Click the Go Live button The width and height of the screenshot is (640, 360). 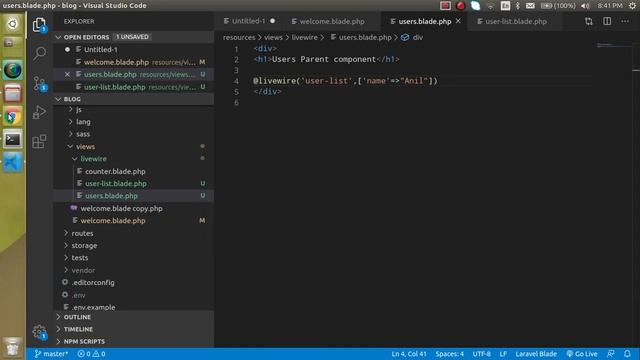[x=582, y=354]
